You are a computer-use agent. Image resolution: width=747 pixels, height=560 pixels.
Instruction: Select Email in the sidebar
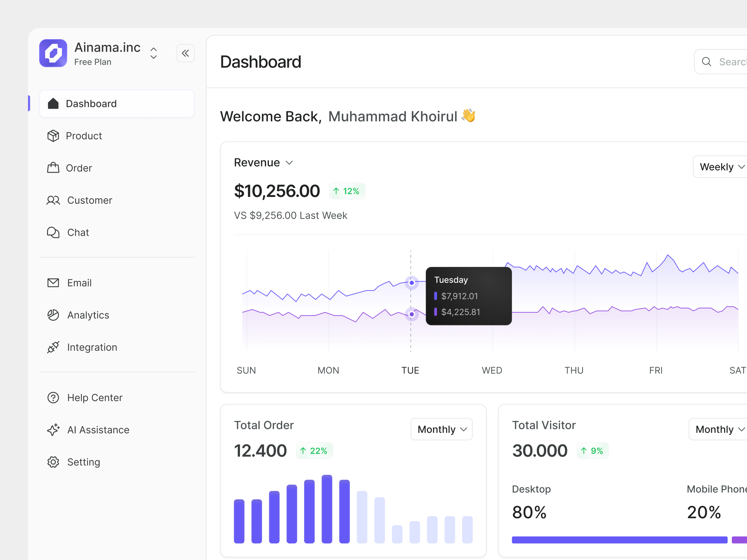79,283
